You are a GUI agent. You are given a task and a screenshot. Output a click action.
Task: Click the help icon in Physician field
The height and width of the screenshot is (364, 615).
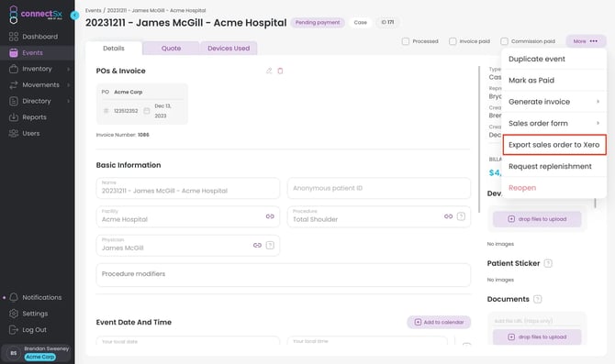270,246
